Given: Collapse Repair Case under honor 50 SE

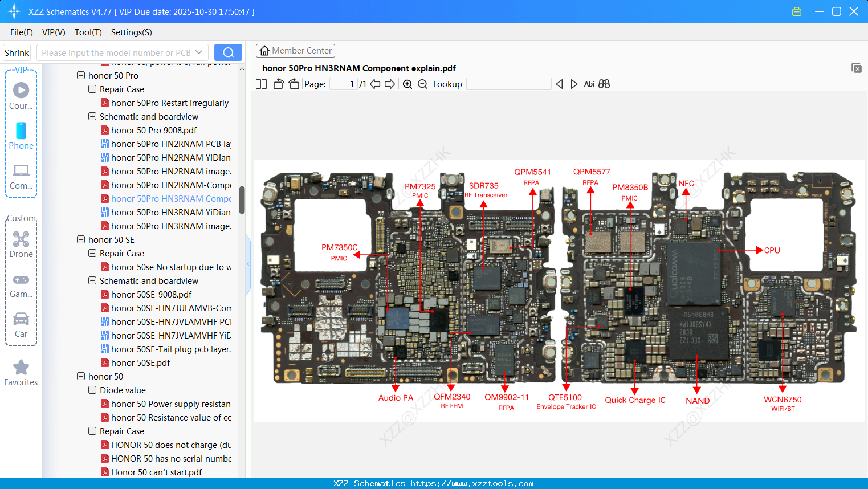Looking at the screenshot, I should [x=92, y=253].
